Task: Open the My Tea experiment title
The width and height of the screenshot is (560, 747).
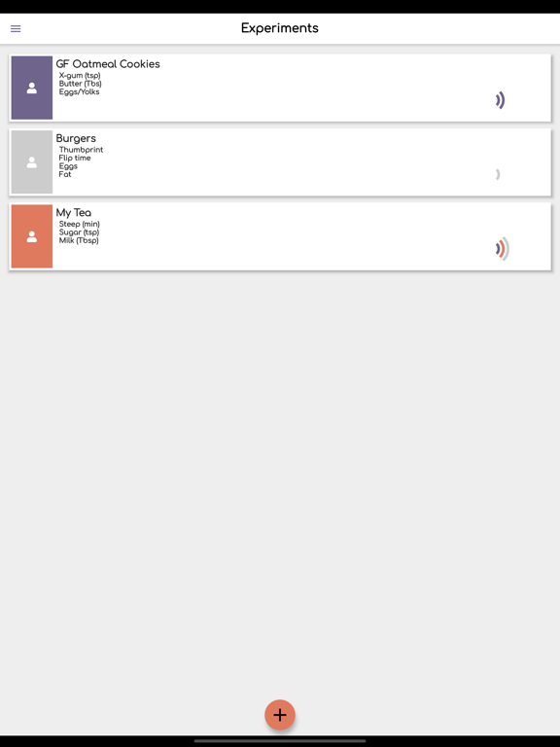Action: [73, 212]
